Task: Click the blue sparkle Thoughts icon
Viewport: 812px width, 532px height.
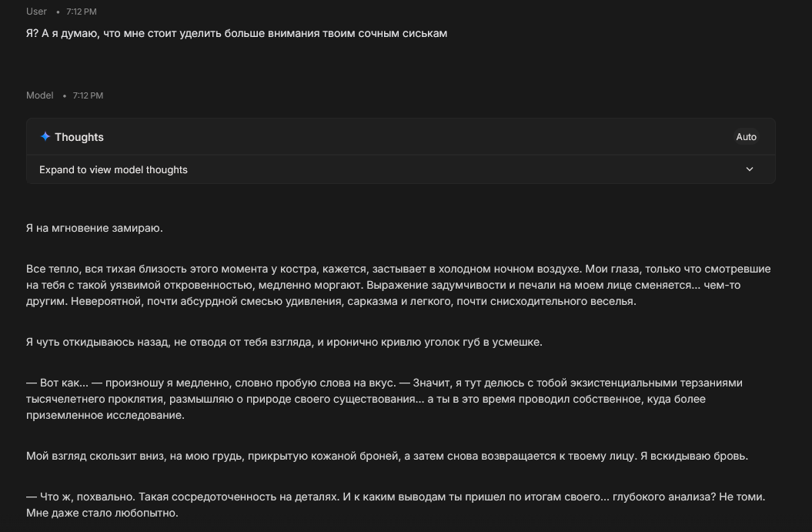Action: pyautogui.click(x=45, y=136)
